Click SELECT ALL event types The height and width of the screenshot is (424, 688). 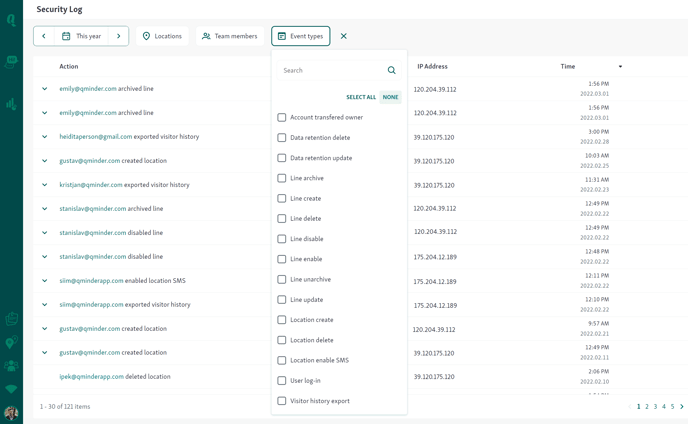(x=361, y=97)
